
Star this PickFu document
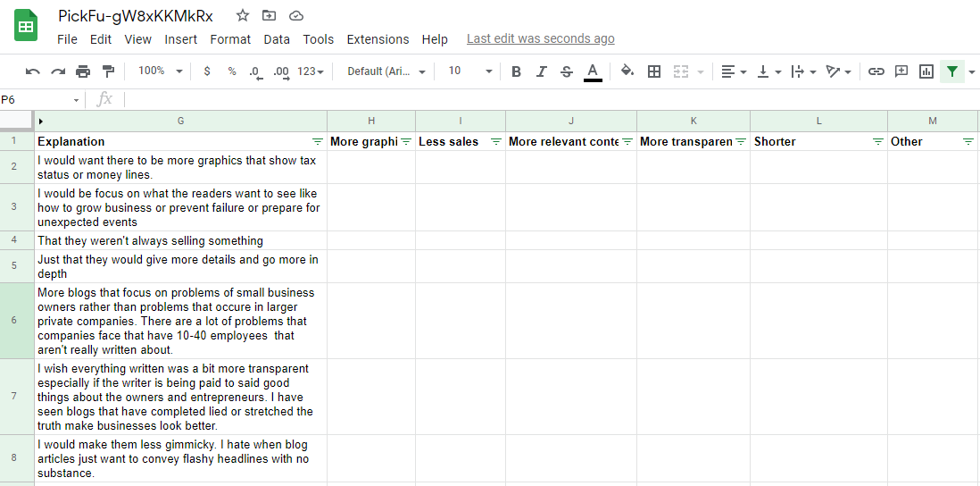243,16
